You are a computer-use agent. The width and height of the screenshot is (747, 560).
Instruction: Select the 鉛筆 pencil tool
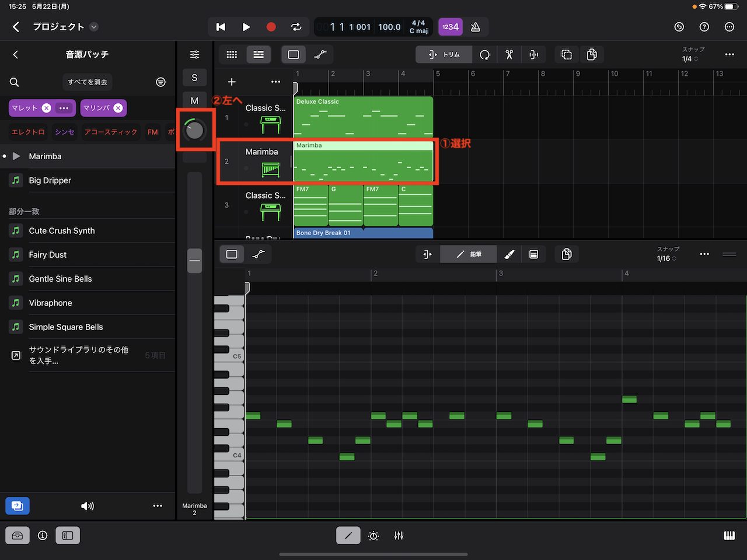469,254
